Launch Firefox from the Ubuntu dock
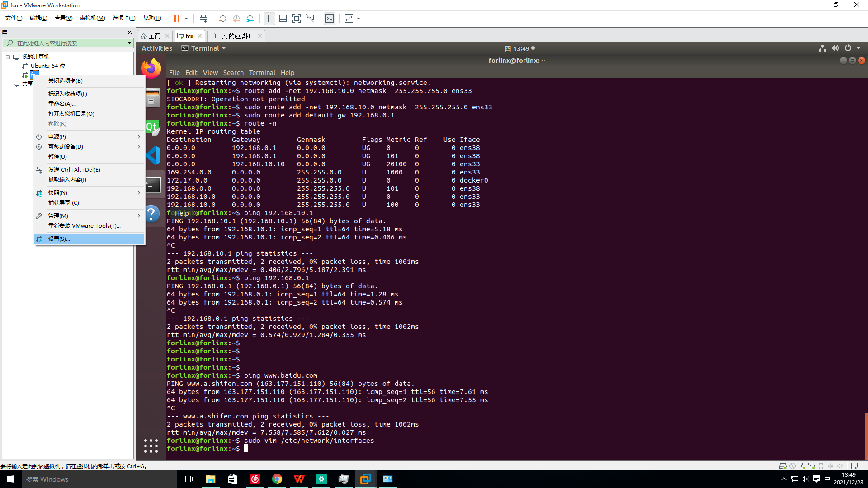The height and width of the screenshot is (488, 868). [x=151, y=68]
